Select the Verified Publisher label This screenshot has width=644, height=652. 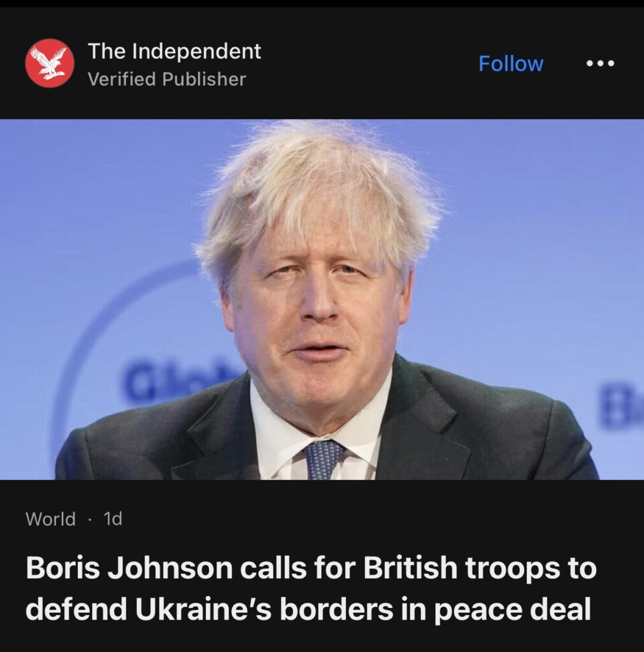[167, 79]
